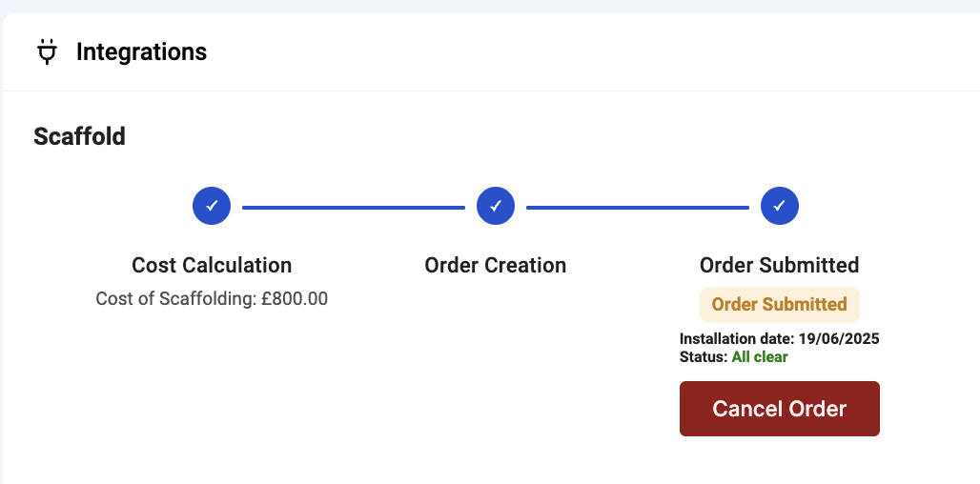
Task: Click the Cost Calculation step label
Action: (x=212, y=266)
